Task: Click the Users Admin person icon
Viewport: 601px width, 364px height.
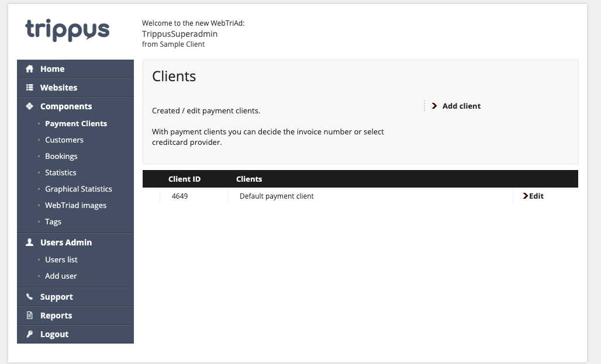Action: point(29,242)
